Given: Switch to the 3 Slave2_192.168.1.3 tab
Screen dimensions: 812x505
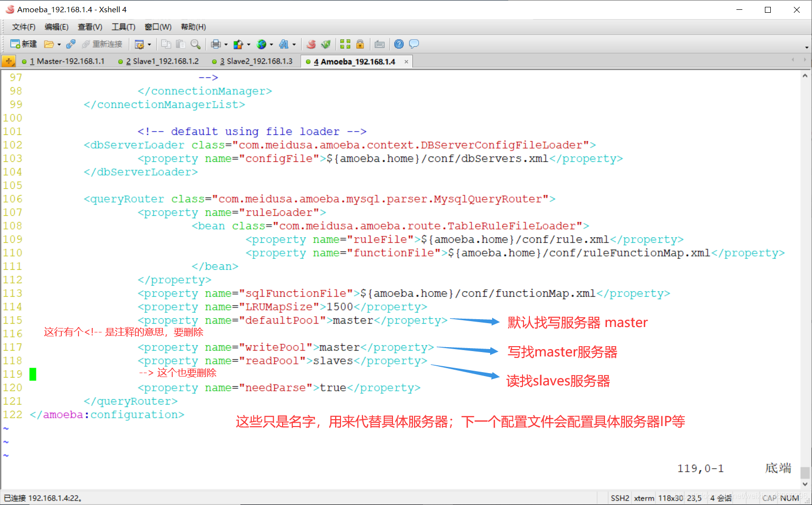Looking at the screenshot, I should point(253,61).
